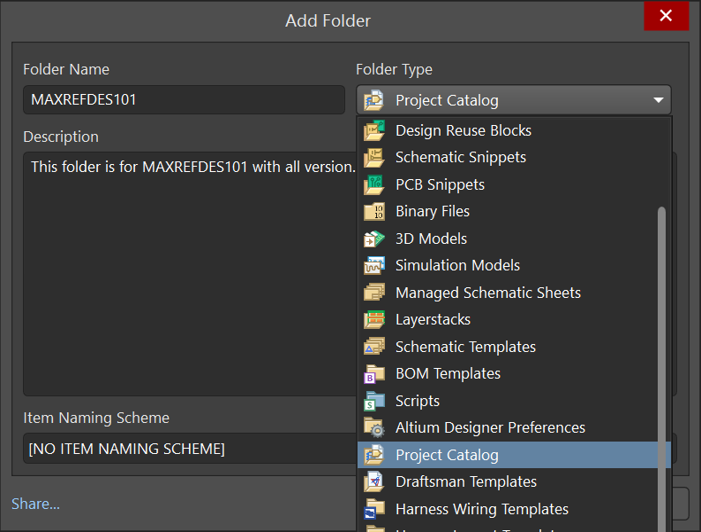Click the Schematic Snippets folder icon
The height and width of the screenshot is (532, 701).
click(374, 157)
